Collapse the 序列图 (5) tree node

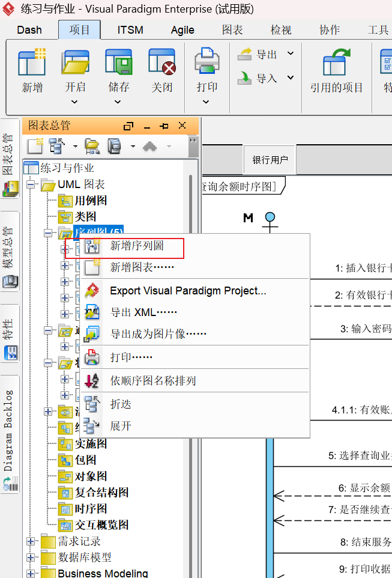click(48, 233)
